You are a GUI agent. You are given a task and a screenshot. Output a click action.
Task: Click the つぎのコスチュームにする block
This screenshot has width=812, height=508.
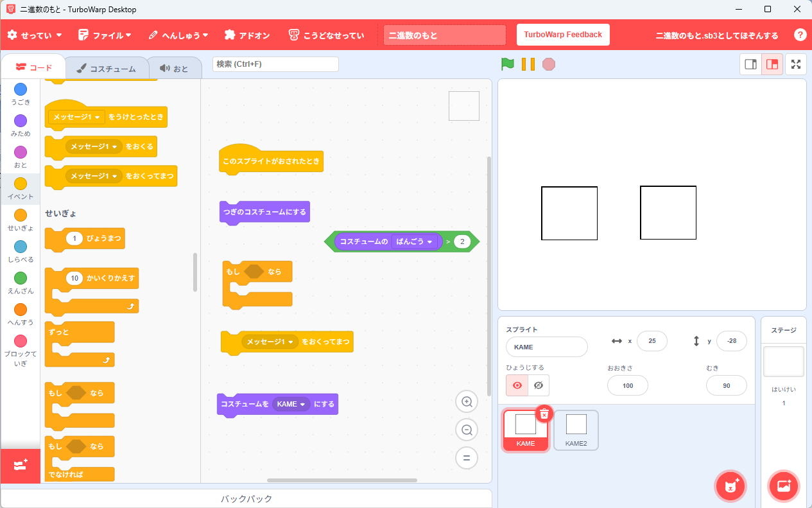[264, 212]
